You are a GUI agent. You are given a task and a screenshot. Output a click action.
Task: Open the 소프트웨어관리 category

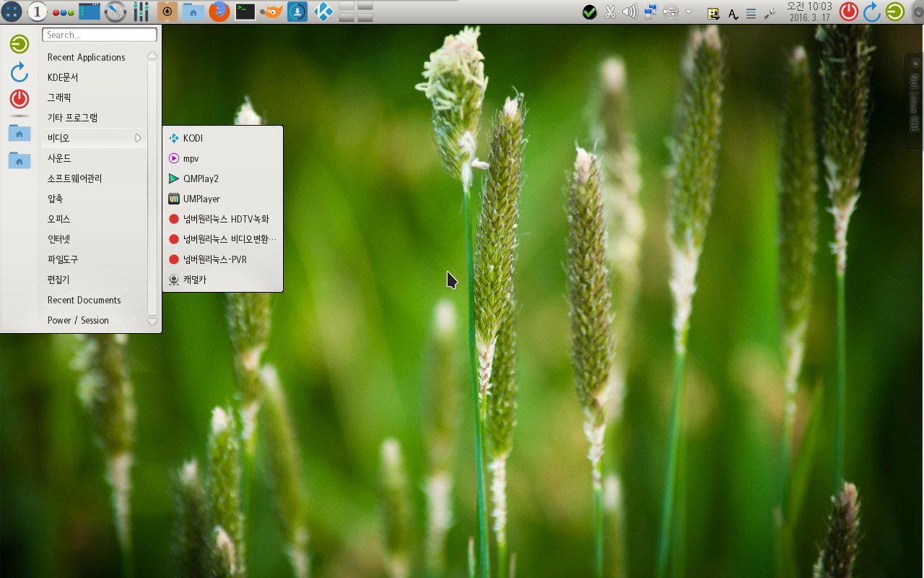coord(94,178)
